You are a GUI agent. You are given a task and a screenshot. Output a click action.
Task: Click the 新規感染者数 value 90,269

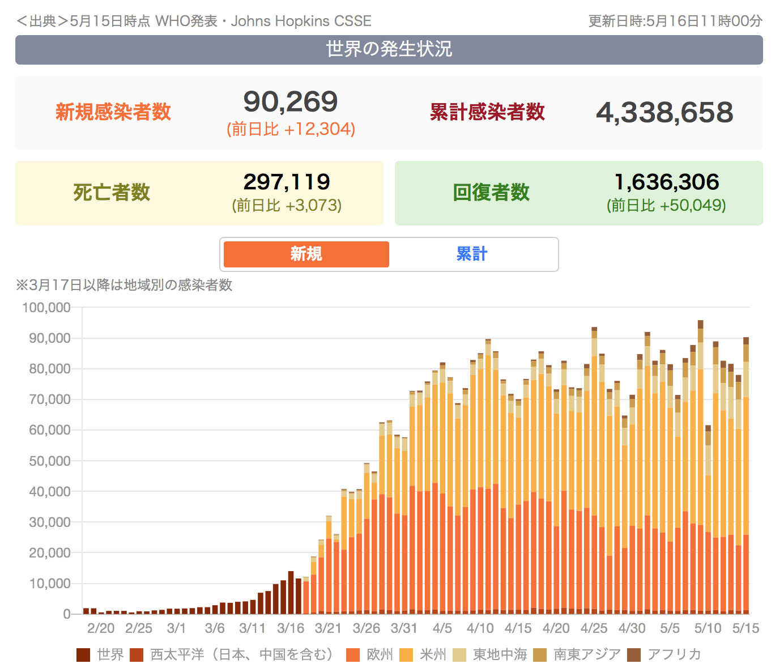pyautogui.click(x=291, y=103)
